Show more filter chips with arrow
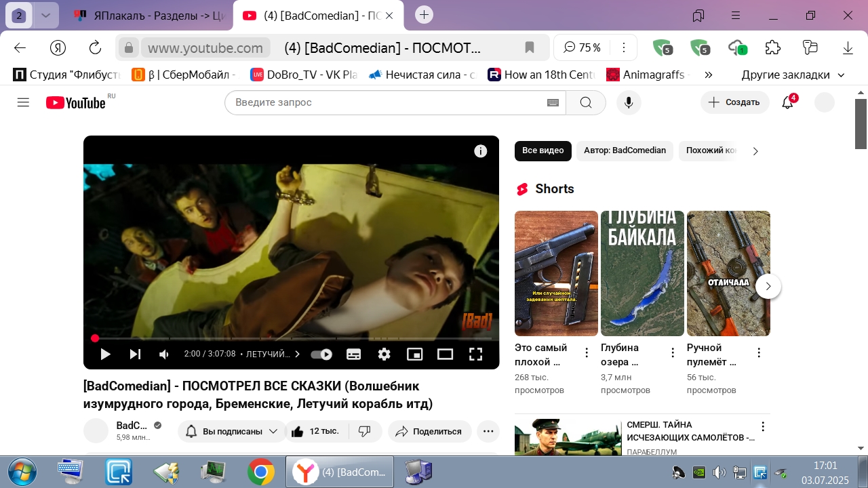The width and height of the screenshot is (868, 488). click(x=755, y=151)
